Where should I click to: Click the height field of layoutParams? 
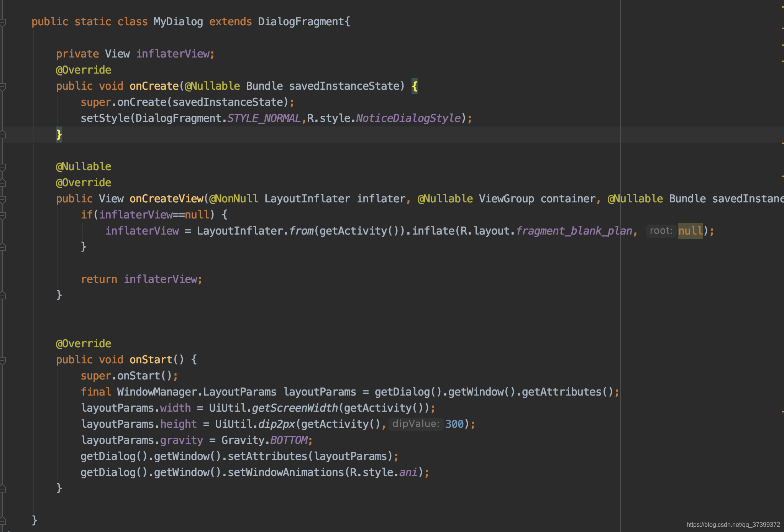pyautogui.click(x=179, y=424)
